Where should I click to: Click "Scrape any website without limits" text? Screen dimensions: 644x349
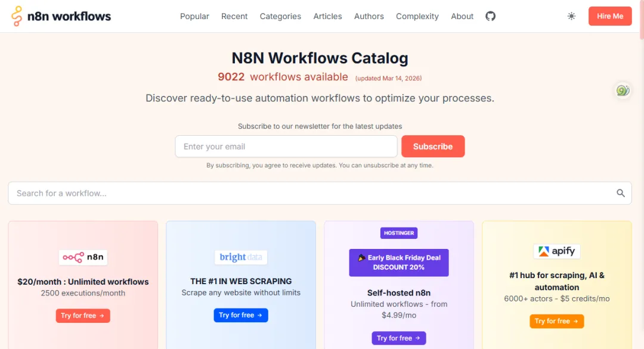(241, 293)
